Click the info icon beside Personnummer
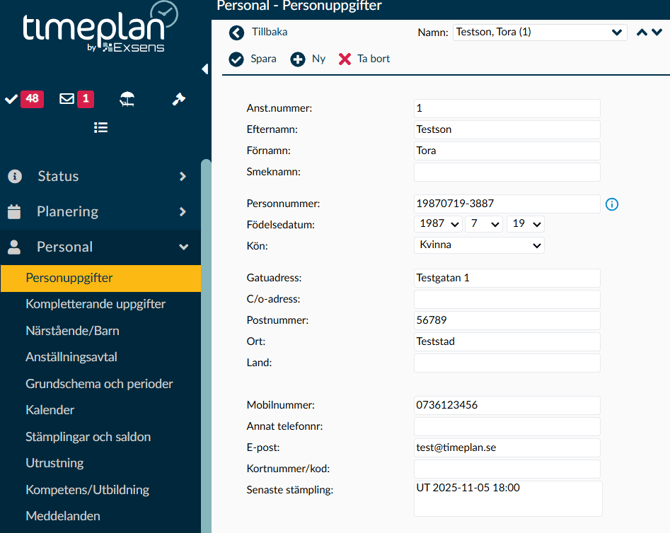 click(612, 204)
